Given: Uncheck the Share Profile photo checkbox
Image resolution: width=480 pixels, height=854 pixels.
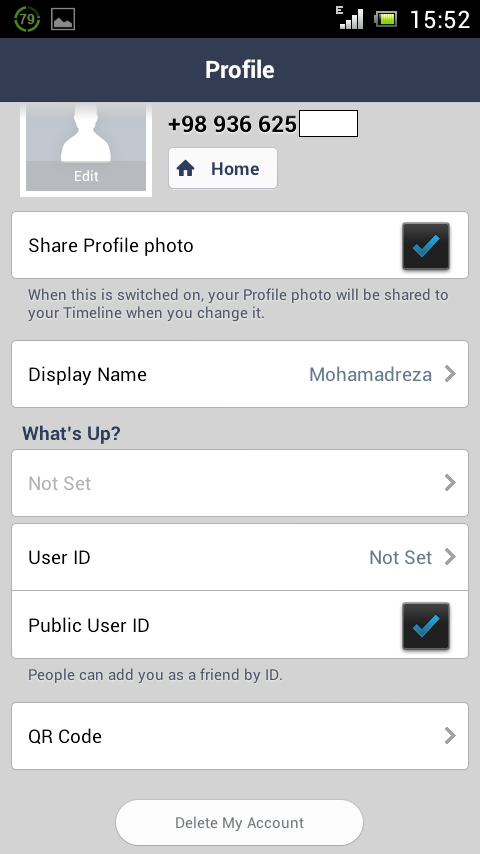Looking at the screenshot, I should [426, 246].
